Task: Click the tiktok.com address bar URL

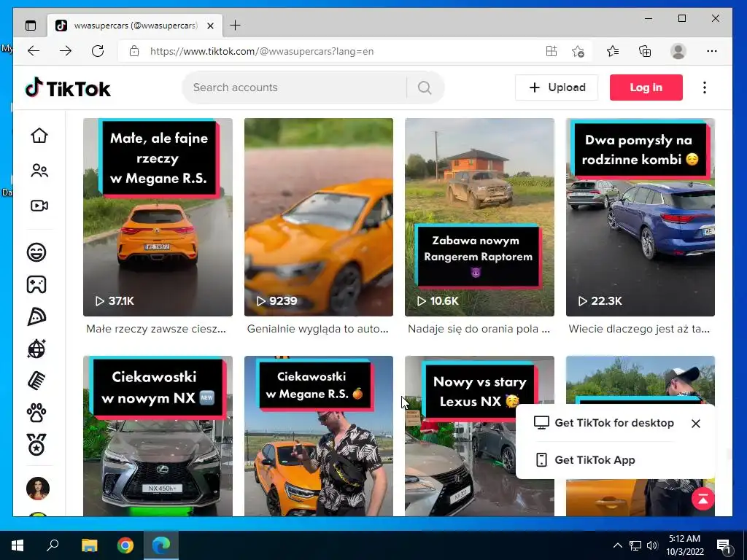Action: [262, 52]
